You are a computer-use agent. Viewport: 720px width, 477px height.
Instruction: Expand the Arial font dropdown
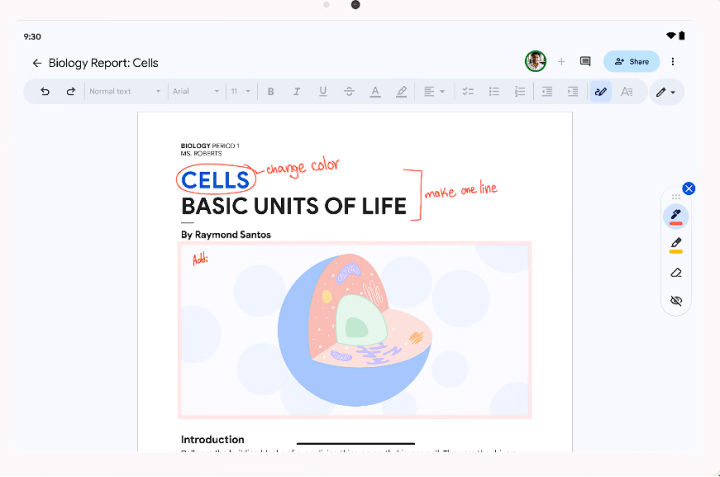coord(196,92)
